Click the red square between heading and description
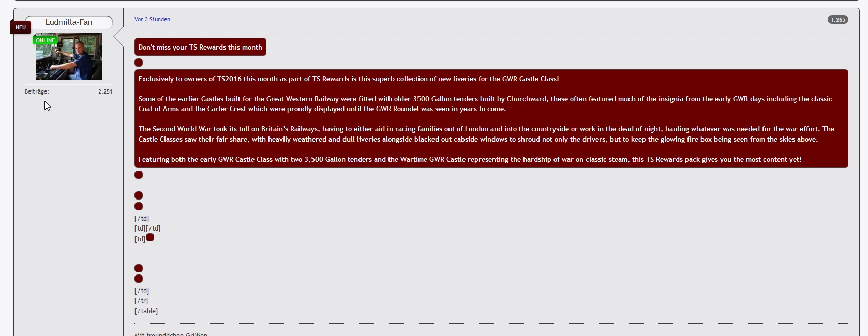 coord(139,63)
